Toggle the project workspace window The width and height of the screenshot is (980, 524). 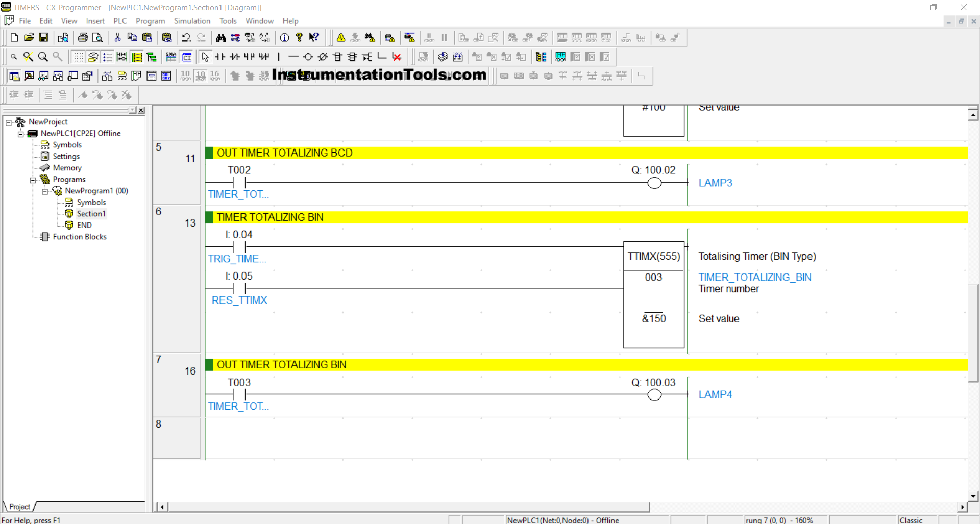coord(14,76)
